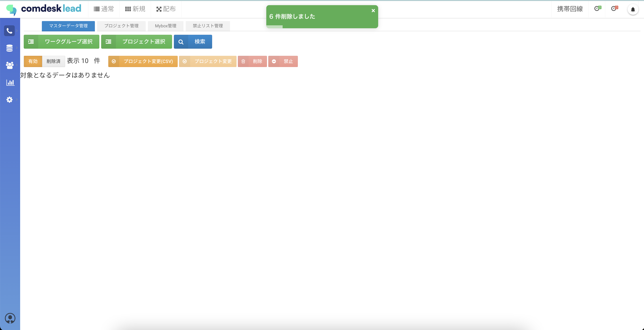The image size is (644, 330).
Task: Click the phone icon in sidebar
Action: [9, 31]
